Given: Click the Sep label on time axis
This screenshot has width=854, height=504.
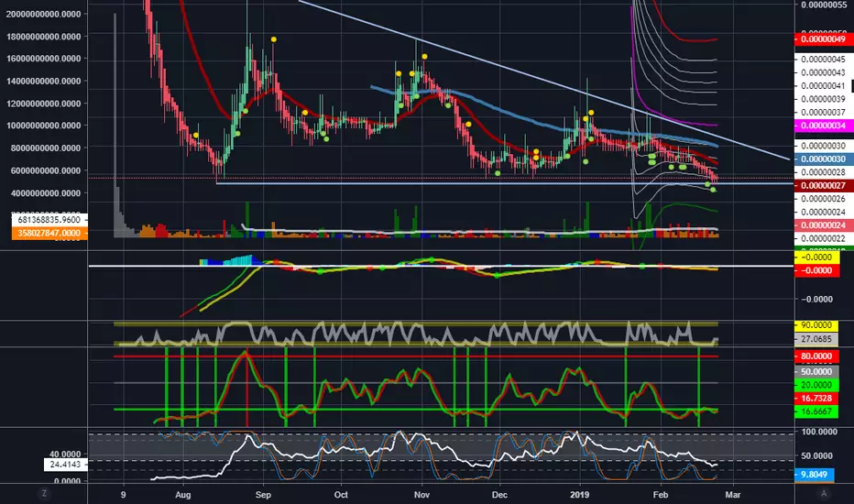Looking at the screenshot, I should pos(263,495).
